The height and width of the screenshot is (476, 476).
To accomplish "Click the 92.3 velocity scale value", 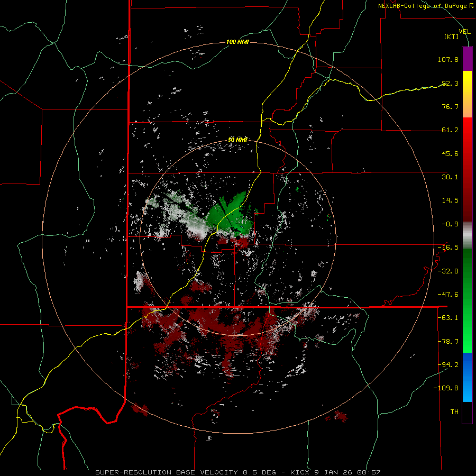I will (450, 83).
